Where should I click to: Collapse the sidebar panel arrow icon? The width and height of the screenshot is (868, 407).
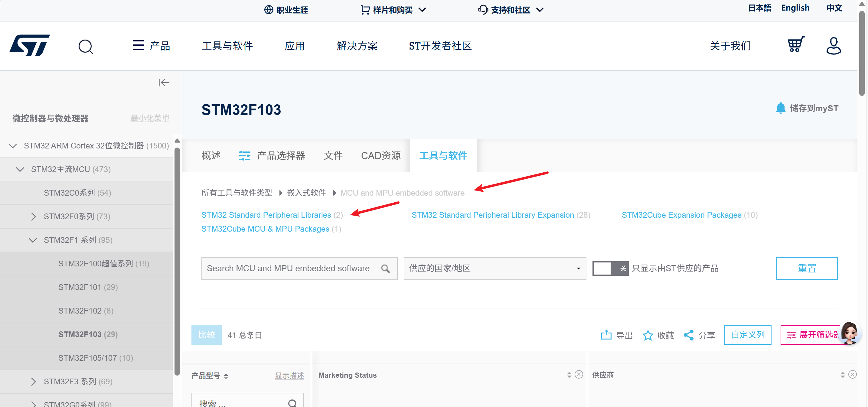(x=164, y=83)
